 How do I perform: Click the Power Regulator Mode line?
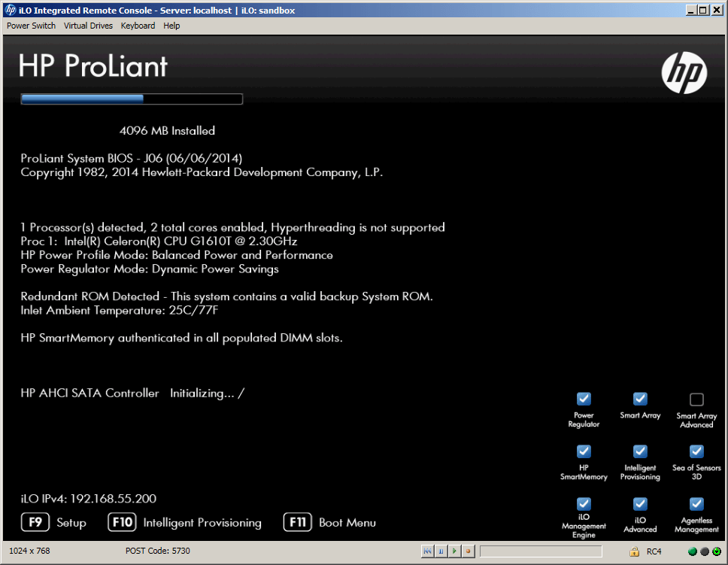(x=150, y=269)
